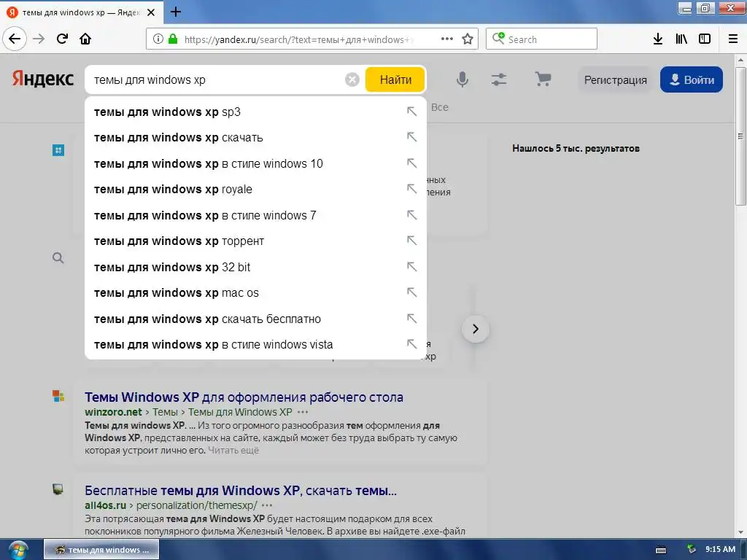Open the browser home page
Viewport: 747px width, 560px height.
85,39
